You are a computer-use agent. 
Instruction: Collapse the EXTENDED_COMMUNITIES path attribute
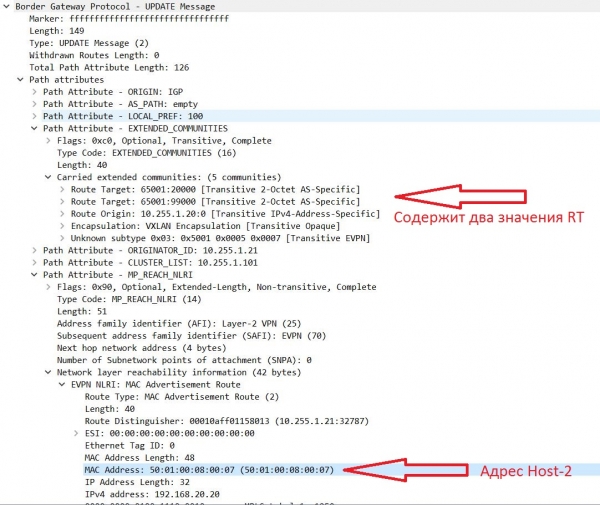click(35, 128)
